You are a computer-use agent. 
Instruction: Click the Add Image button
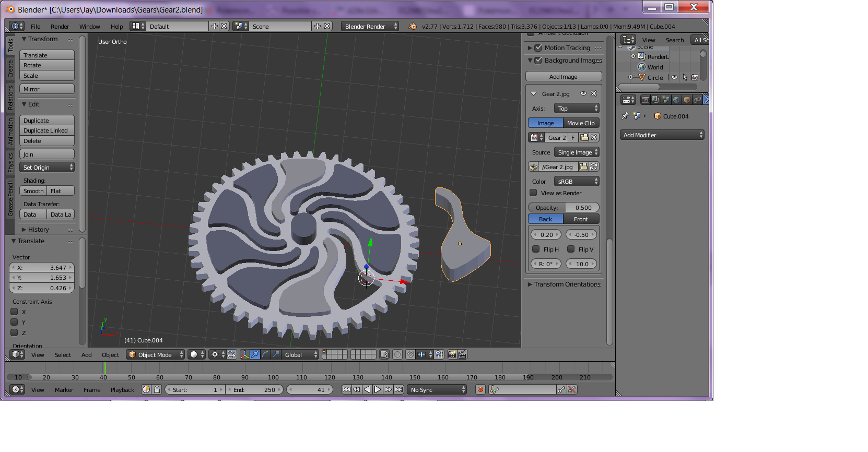564,76
